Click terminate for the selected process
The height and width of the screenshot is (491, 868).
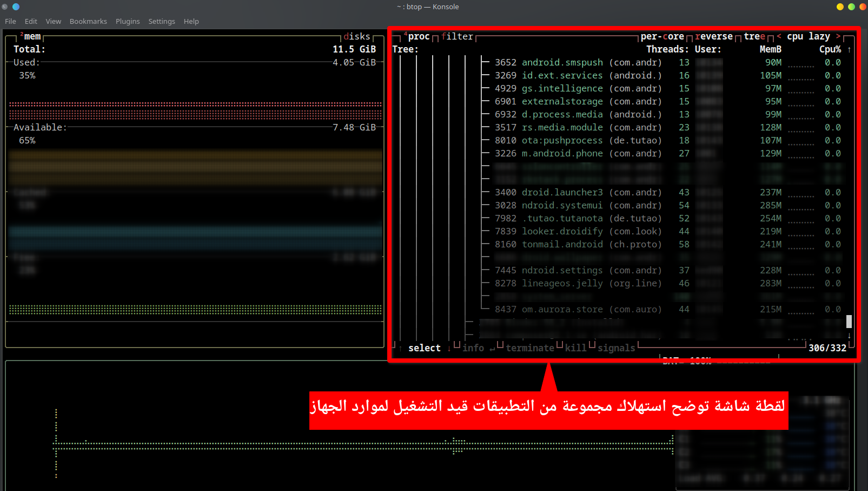(530, 348)
